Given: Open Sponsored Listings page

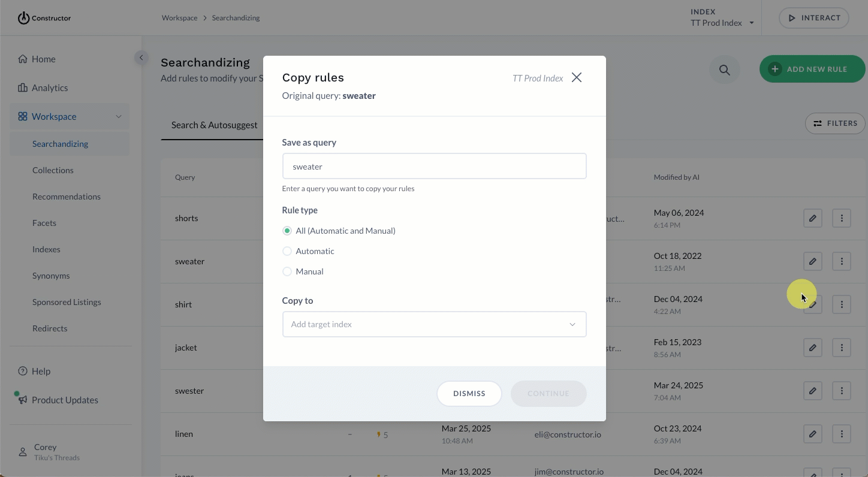Looking at the screenshot, I should (x=67, y=302).
